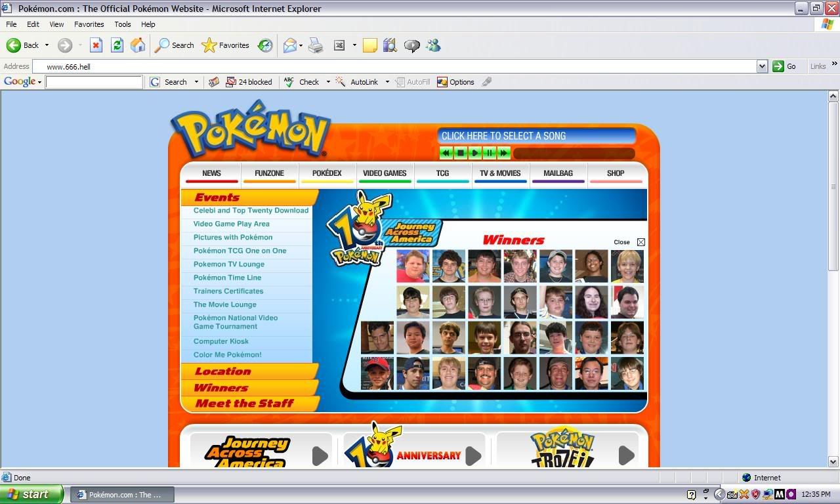Open the Pokémon TV Lounge link
The height and width of the screenshot is (504, 840).
(x=229, y=264)
